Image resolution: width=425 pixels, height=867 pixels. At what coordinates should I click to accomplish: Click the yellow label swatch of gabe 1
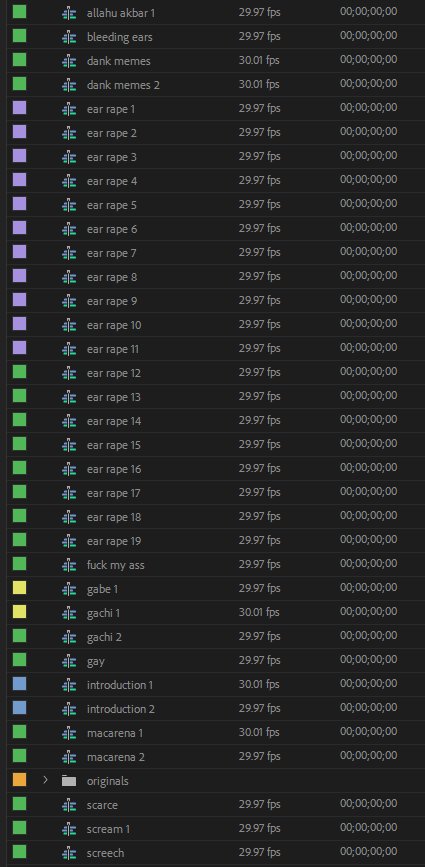pyautogui.click(x=19, y=588)
